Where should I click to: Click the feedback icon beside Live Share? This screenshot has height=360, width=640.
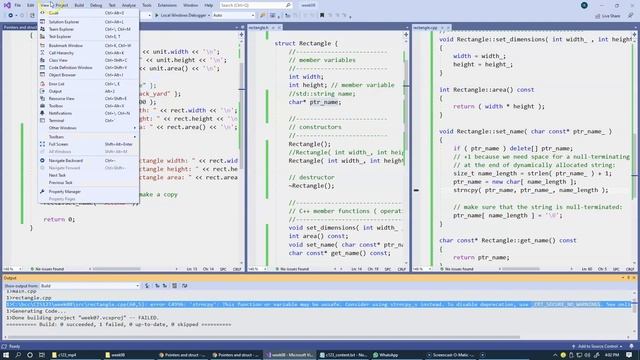(x=631, y=16)
